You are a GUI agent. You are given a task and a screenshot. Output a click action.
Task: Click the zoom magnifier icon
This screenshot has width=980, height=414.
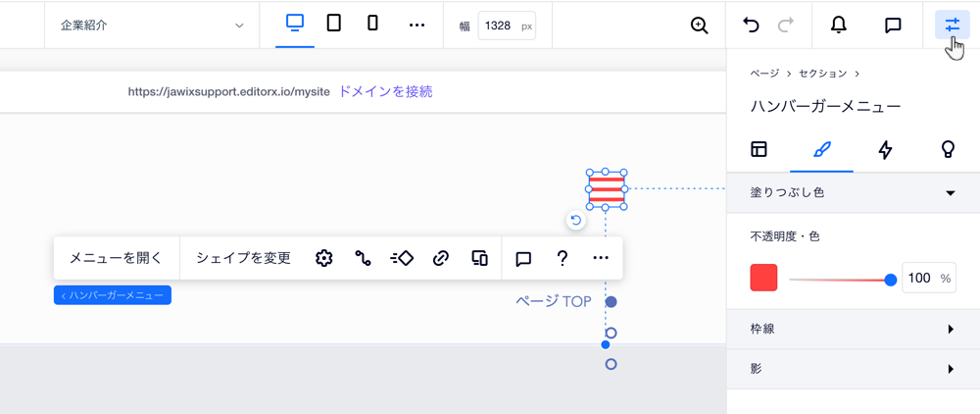click(x=700, y=25)
